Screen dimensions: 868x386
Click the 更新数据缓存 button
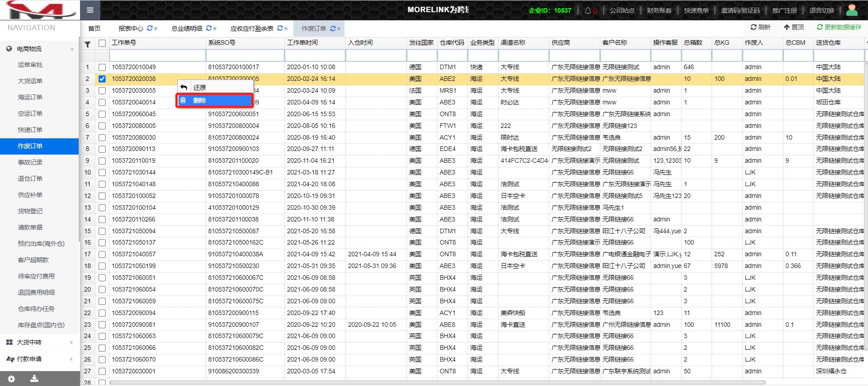[x=839, y=27]
